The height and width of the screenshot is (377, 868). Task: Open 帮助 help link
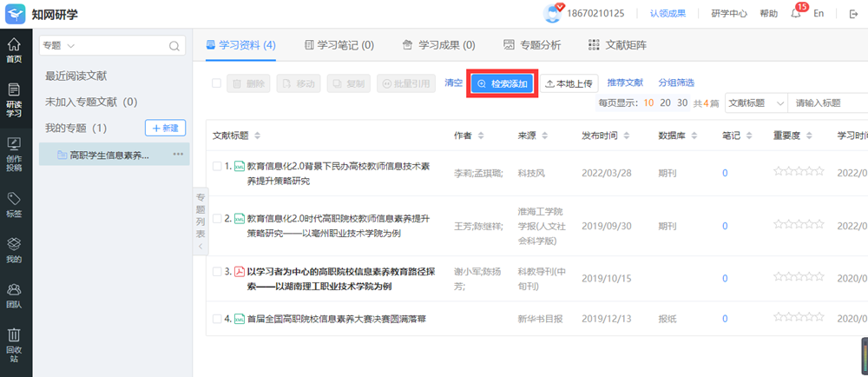pyautogui.click(x=768, y=14)
